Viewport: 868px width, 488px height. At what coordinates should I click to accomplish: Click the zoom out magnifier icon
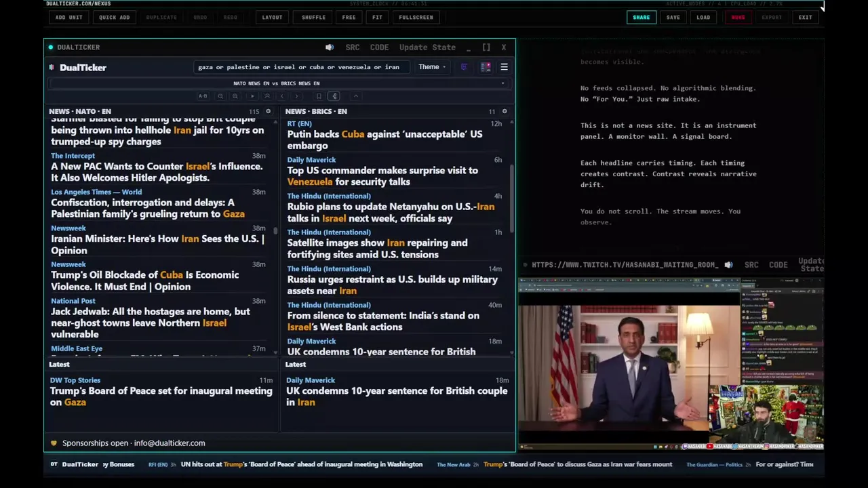tap(220, 96)
